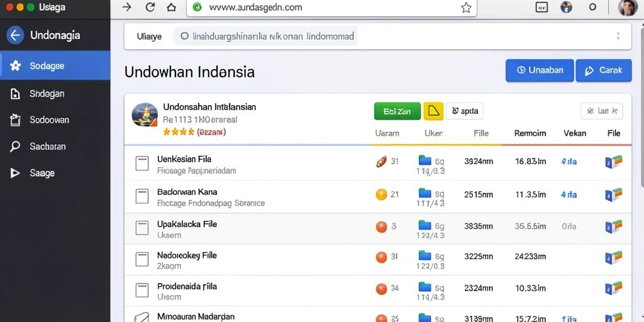This screenshot has width=644, height=322.
Task: Tick the Upakalacka File checkbox
Action: 142,228
